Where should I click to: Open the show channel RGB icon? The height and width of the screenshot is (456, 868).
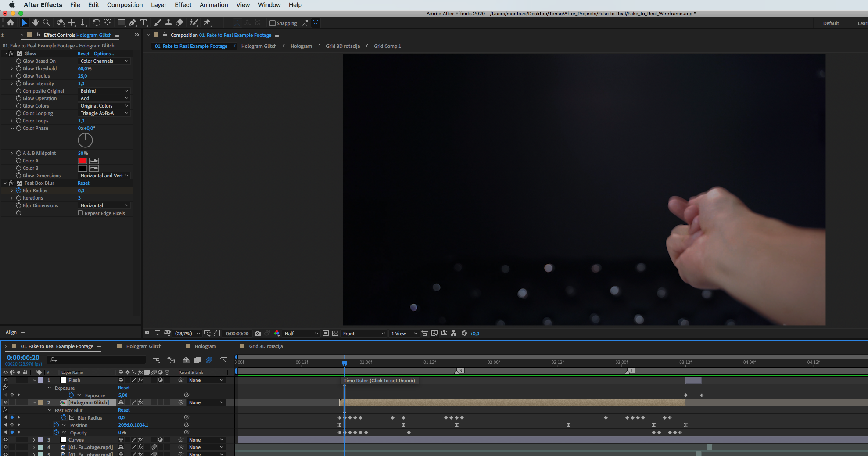[x=277, y=334]
